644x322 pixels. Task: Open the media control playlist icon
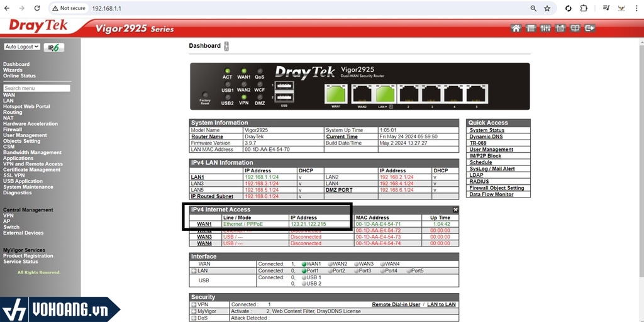pyautogui.click(x=606, y=8)
